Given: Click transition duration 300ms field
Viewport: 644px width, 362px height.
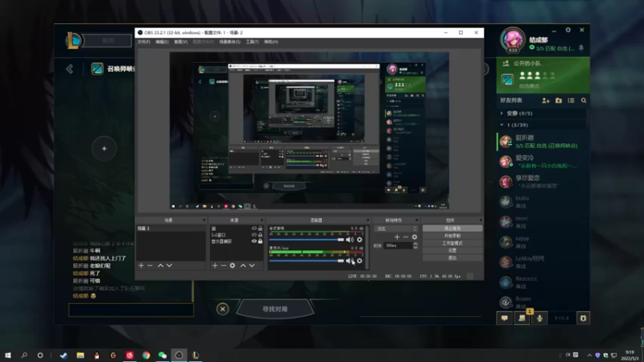Looking at the screenshot, I should pyautogui.click(x=398, y=245).
